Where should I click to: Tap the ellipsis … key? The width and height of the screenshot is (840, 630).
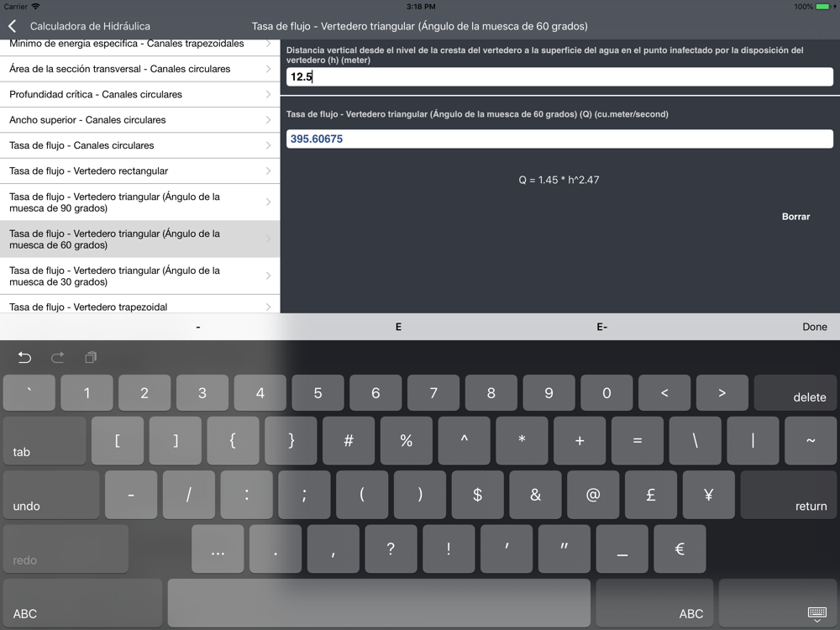click(218, 549)
